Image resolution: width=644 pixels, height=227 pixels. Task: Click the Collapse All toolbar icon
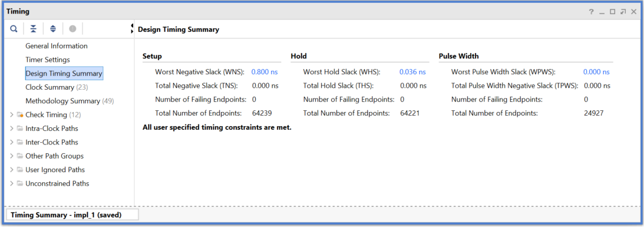(33, 29)
